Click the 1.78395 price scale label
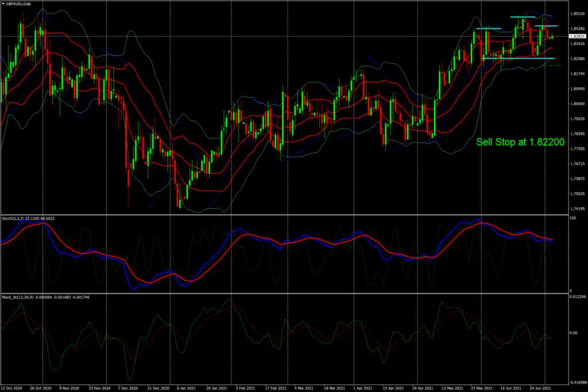Image resolution: width=588 pixels, height=392 pixels. [578, 134]
